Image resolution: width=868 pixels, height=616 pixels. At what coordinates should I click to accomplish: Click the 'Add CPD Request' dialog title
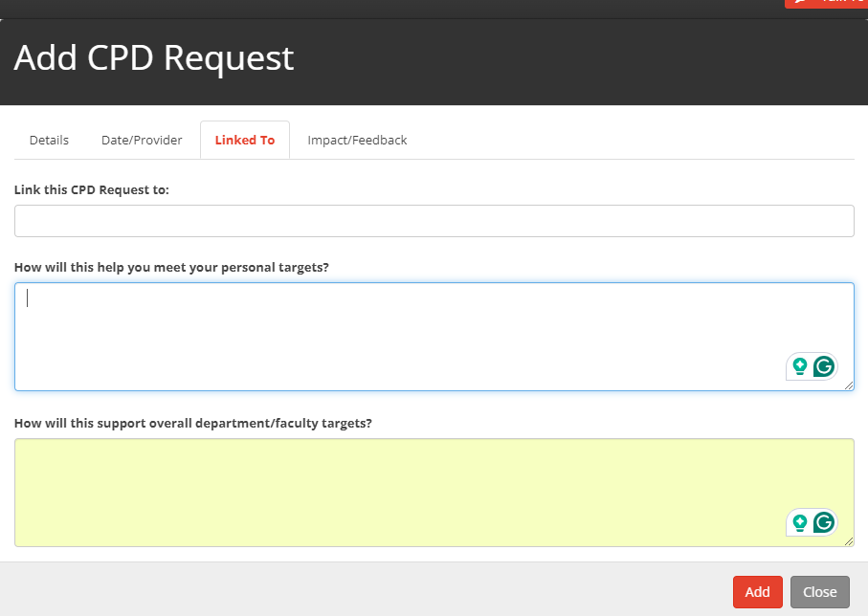pyautogui.click(x=154, y=58)
